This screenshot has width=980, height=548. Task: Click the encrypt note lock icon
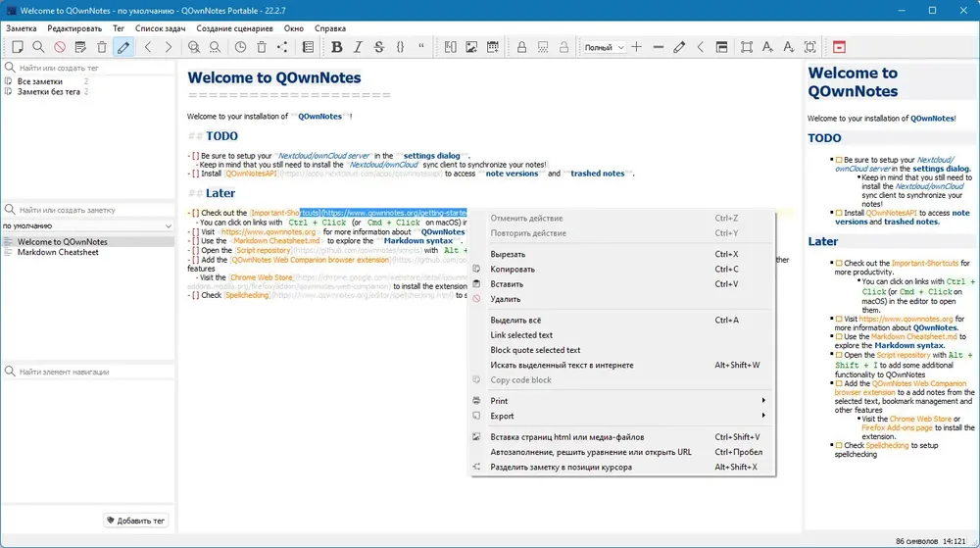521,47
